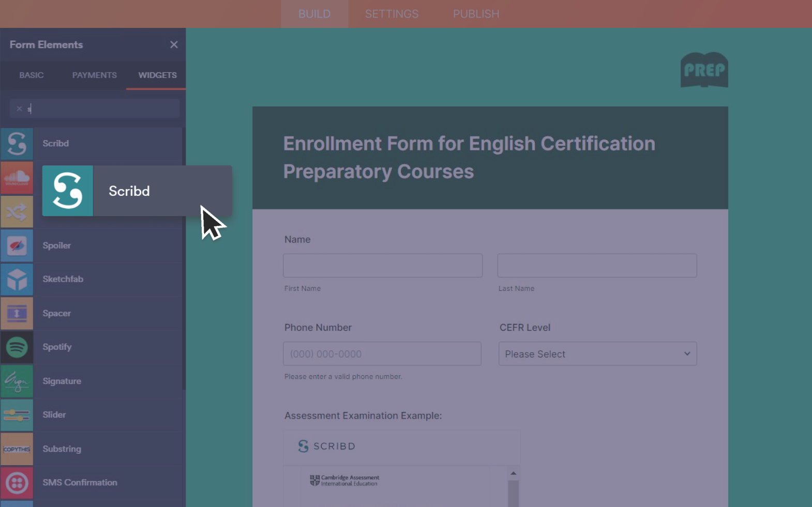Switch to the BASIC elements tab

[x=32, y=75]
